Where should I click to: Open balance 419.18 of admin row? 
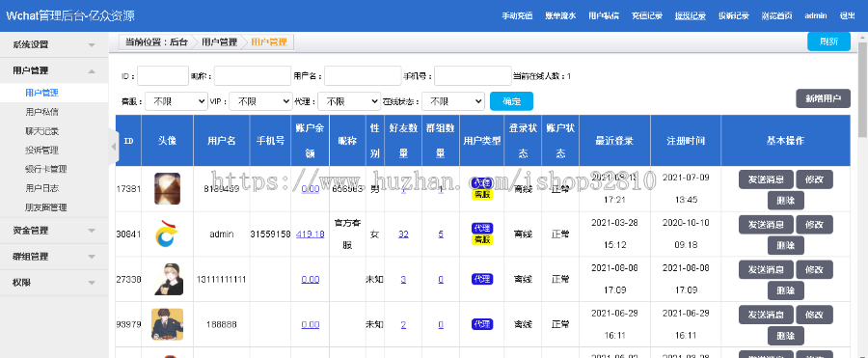pyautogui.click(x=310, y=234)
